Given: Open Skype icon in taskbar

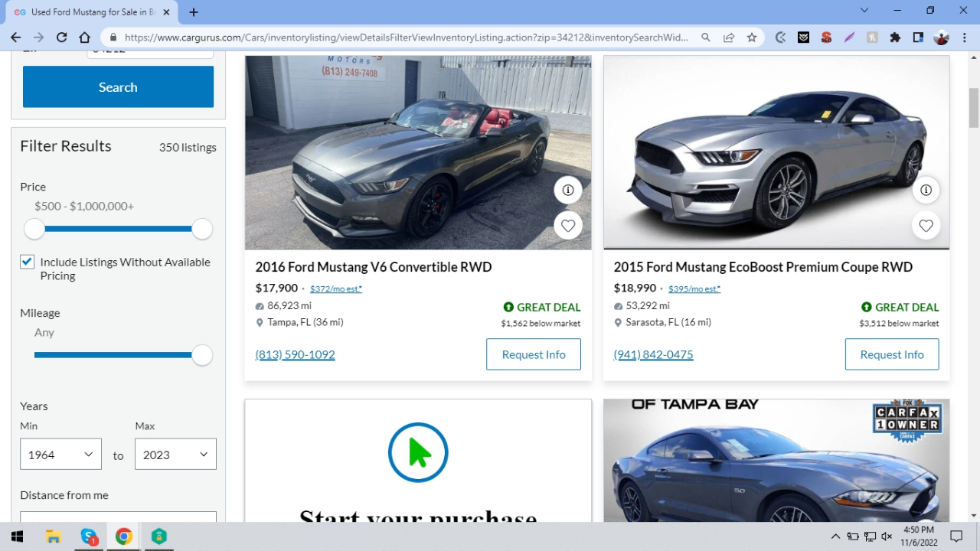Looking at the screenshot, I should 89,536.
